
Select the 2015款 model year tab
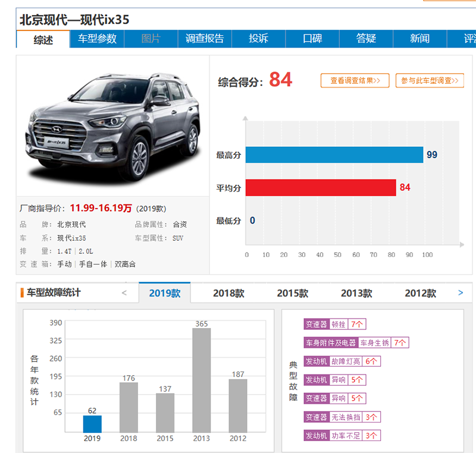pyautogui.click(x=293, y=293)
